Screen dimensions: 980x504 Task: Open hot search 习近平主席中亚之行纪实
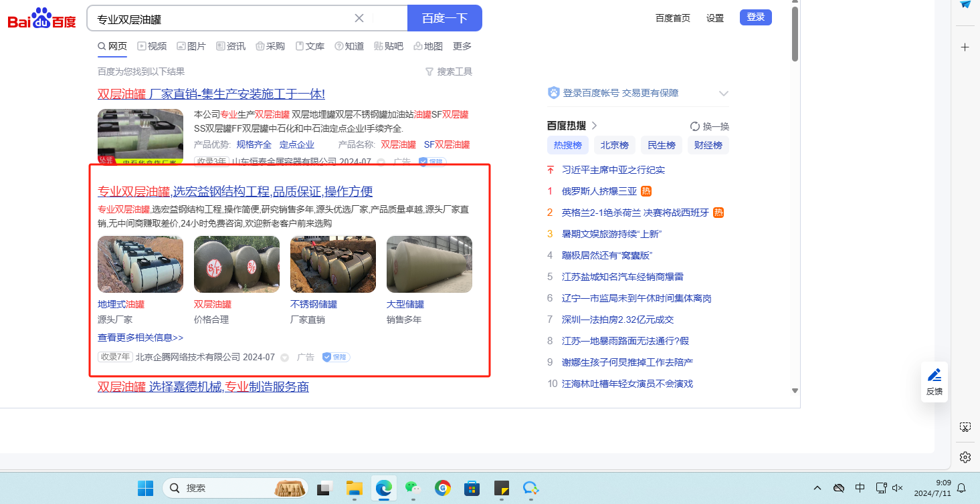(x=613, y=170)
